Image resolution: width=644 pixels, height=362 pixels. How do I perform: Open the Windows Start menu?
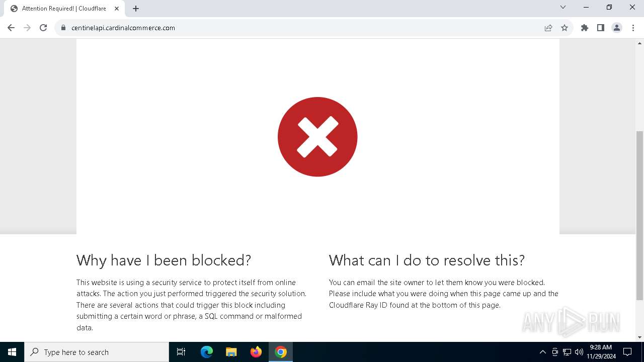[12, 352]
